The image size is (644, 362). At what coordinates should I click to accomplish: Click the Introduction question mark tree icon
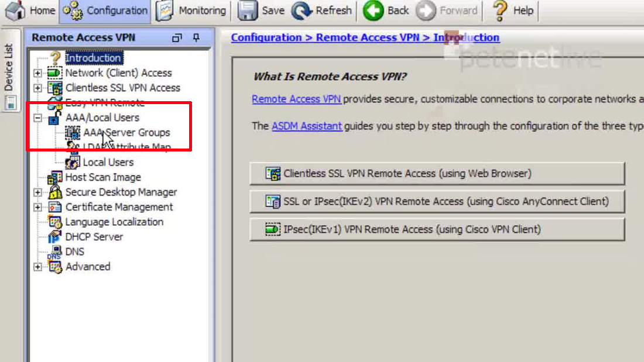coord(55,58)
